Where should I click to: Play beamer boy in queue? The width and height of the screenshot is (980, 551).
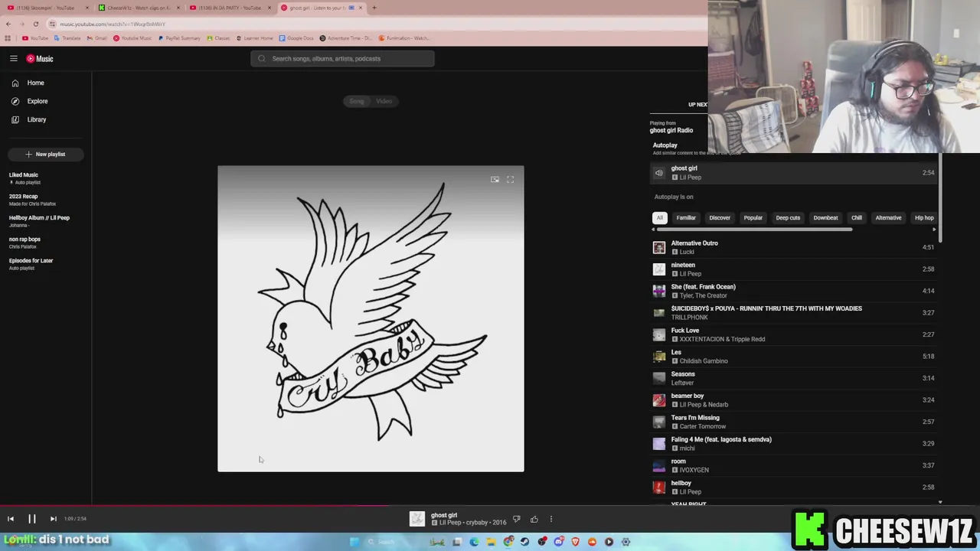click(794, 400)
